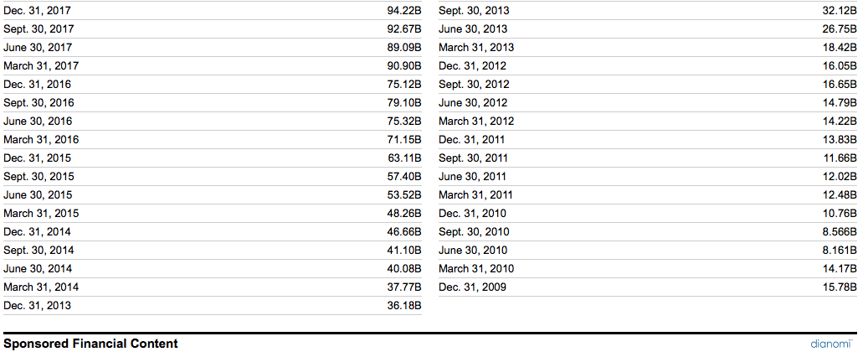Click the Dec. 31, 2017 date cell
Image resolution: width=868 pixels, height=357 pixels.
pyautogui.click(x=37, y=11)
